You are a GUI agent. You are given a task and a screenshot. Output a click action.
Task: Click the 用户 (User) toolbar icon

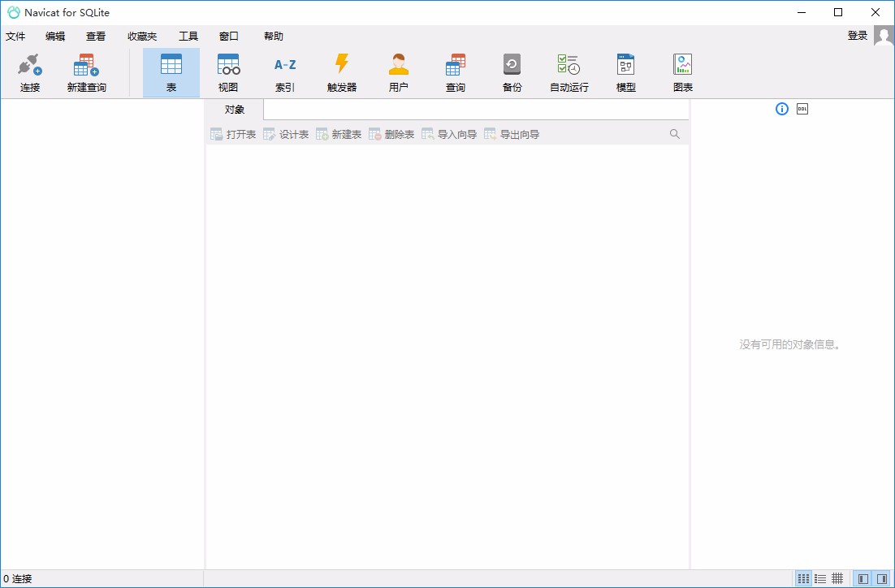click(x=399, y=72)
